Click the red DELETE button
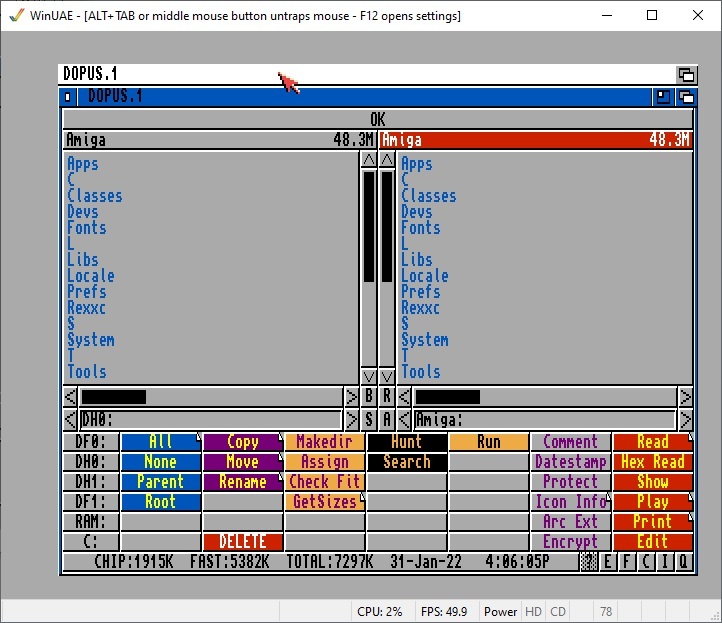 pos(243,541)
